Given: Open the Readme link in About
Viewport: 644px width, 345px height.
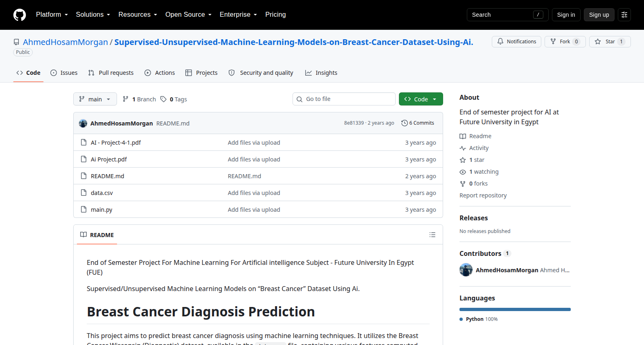Looking at the screenshot, I should (475, 136).
